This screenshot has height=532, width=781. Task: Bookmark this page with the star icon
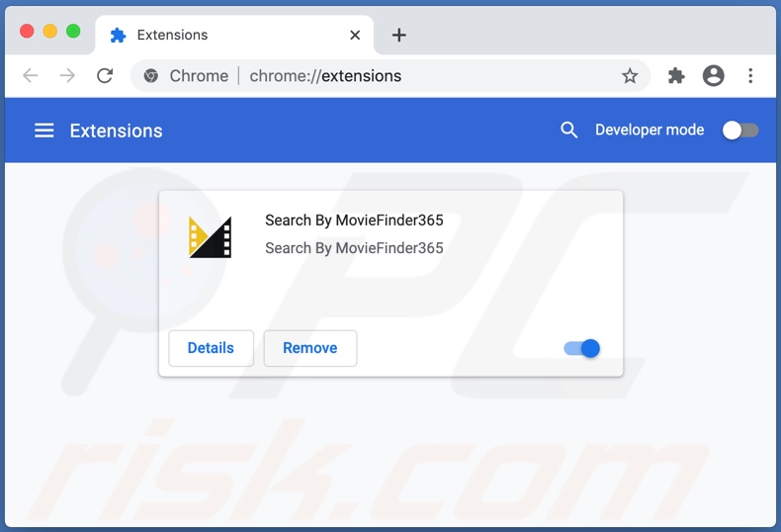click(x=630, y=76)
